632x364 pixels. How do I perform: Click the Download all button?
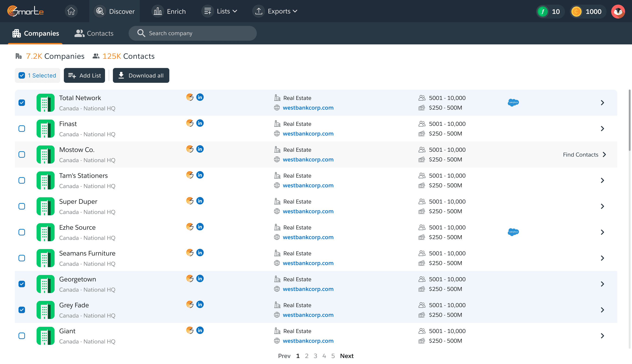pyautogui.click(x=141, y=75)
